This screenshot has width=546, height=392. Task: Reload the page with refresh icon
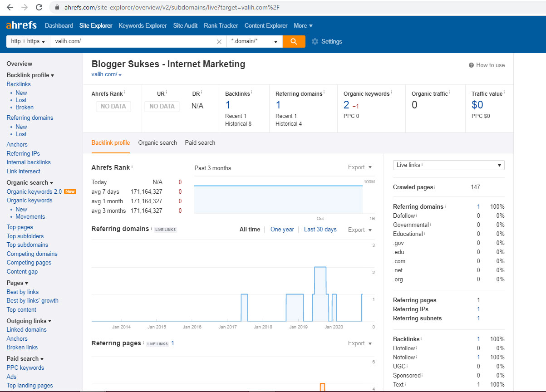point(39,7)
